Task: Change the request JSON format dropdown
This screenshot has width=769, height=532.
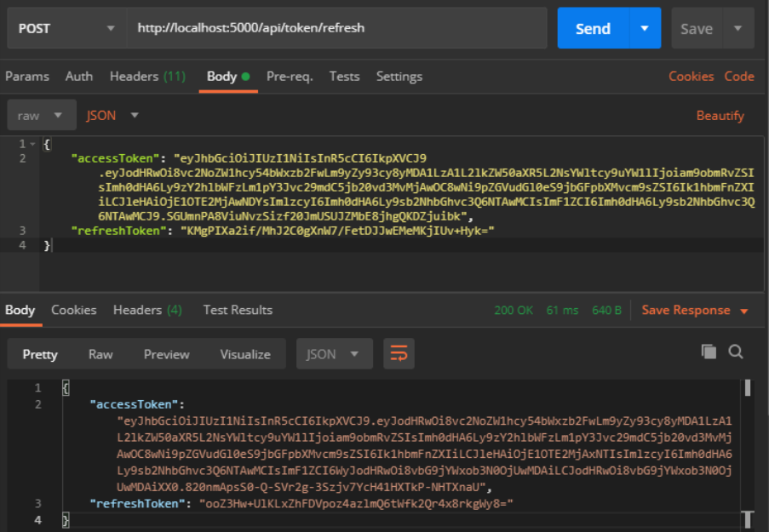Action: (x=112, y=115)
